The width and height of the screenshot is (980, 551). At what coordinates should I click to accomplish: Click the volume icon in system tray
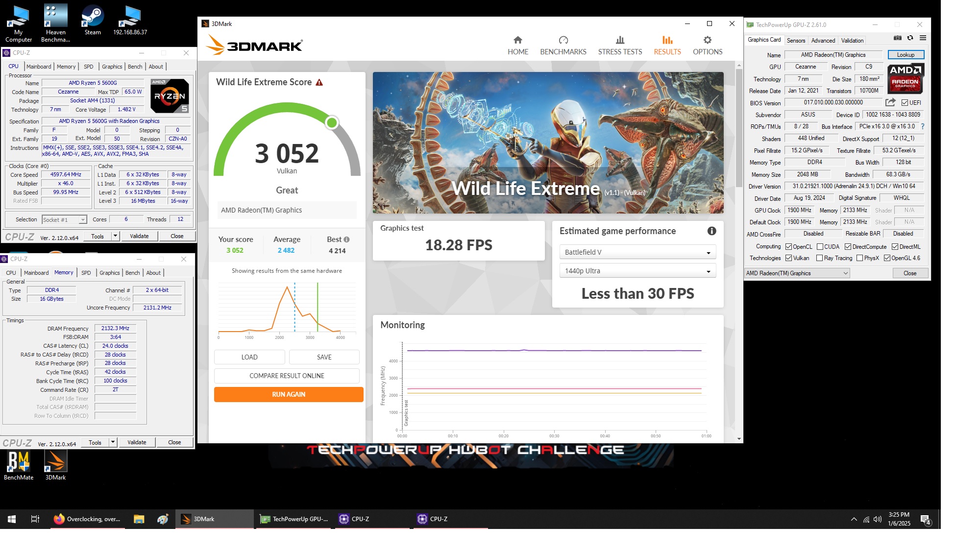(x=877, y=519)
